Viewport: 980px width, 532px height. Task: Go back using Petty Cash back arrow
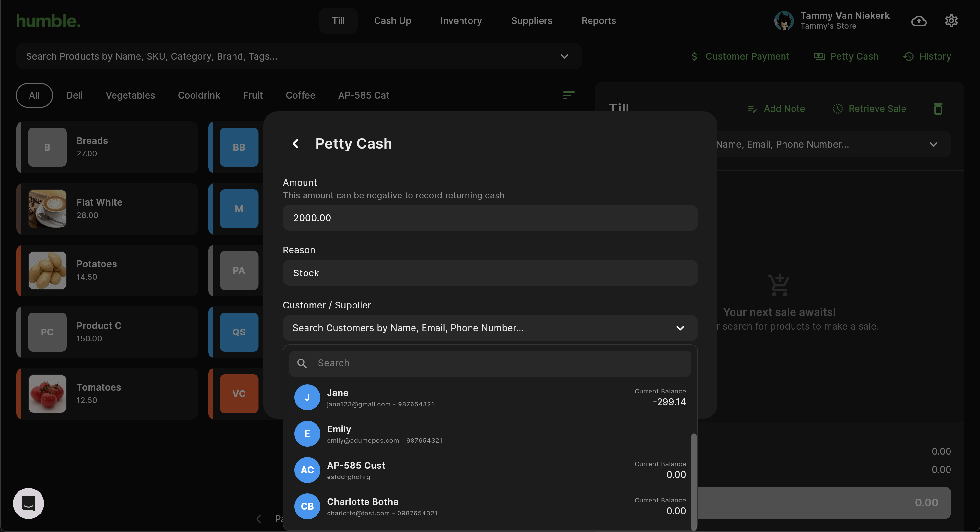pyautogui.click(x=296, y=143)
